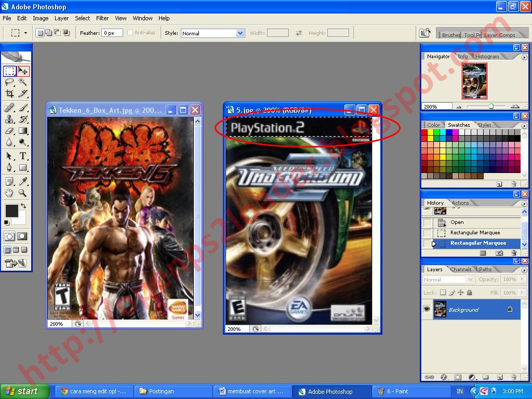
Task: Select the Healing Brush tool
Action: [x=9, y=108]
